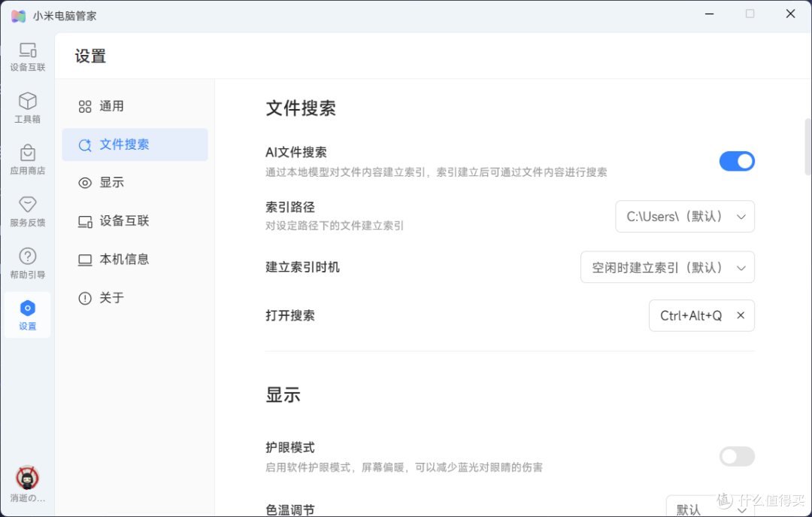Enable the 护眼模式 switch

(736, 456)
